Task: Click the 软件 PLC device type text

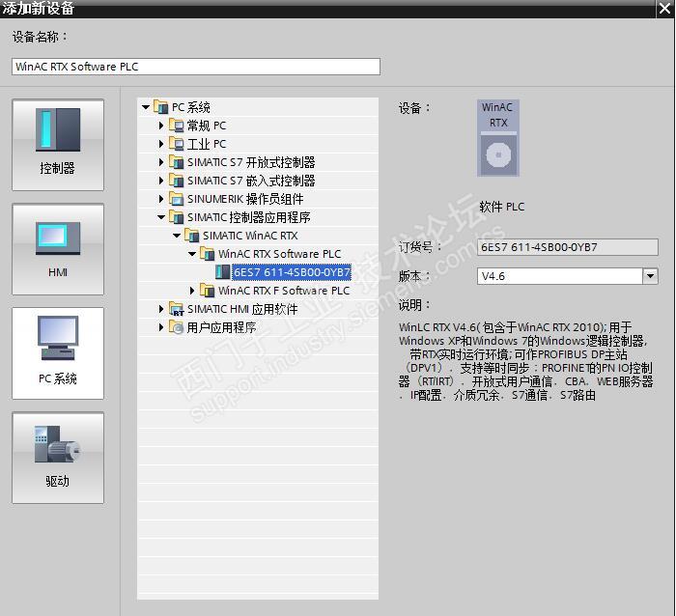Action: coord(502,207)
